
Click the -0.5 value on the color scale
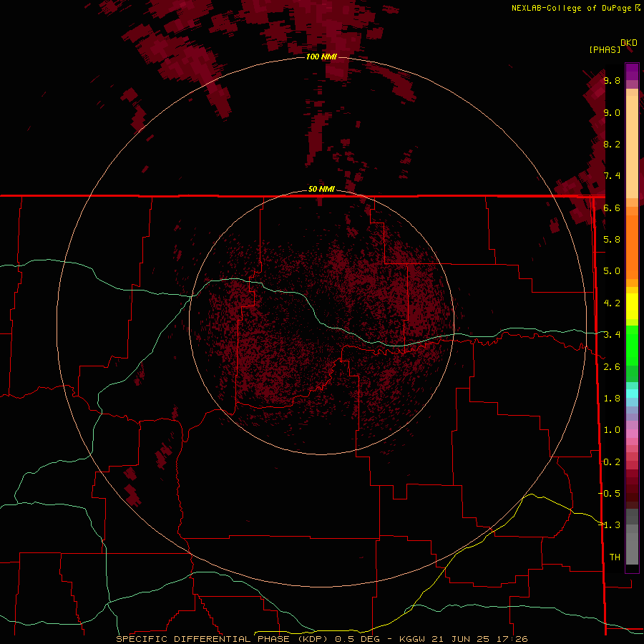click(610, 494)
